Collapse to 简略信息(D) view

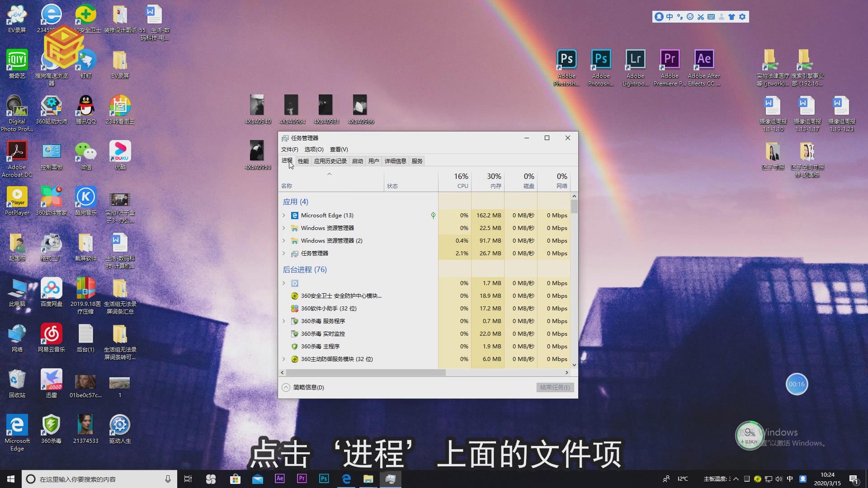(303, 387)
